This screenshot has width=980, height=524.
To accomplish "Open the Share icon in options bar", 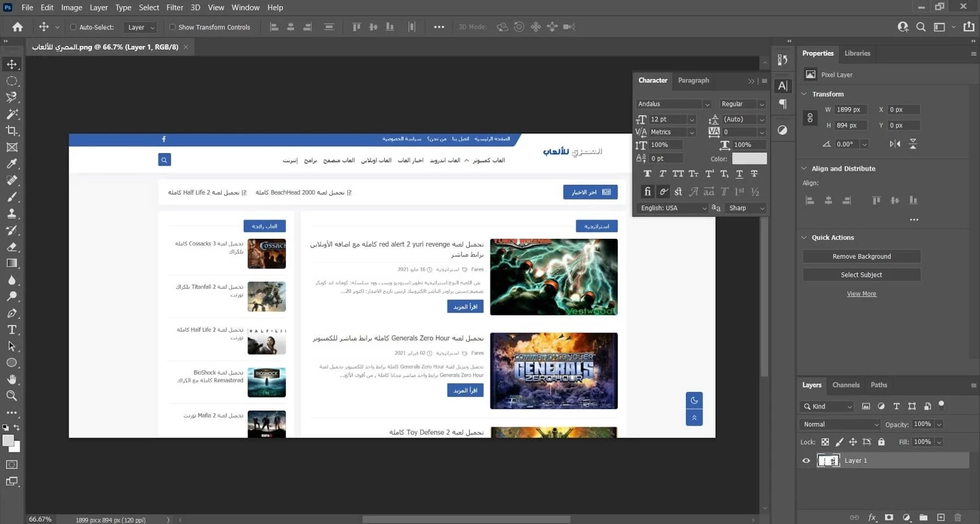I will tap(969, 27).
